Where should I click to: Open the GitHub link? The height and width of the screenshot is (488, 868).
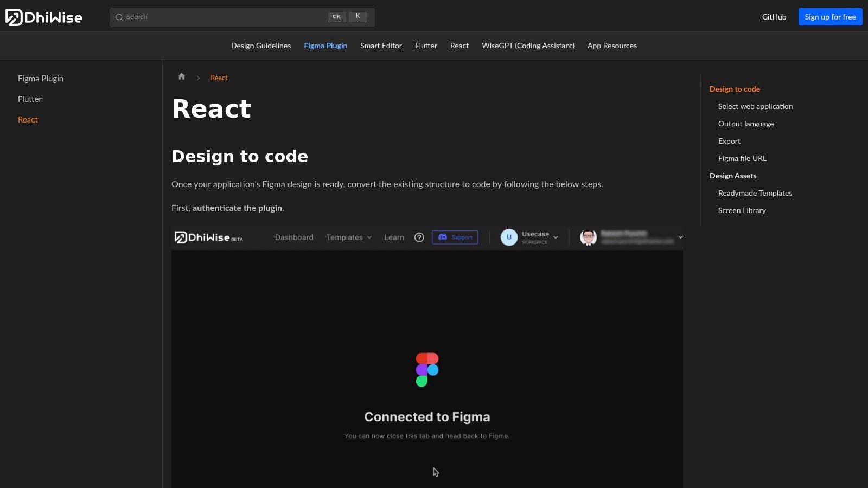coord(774,17)
